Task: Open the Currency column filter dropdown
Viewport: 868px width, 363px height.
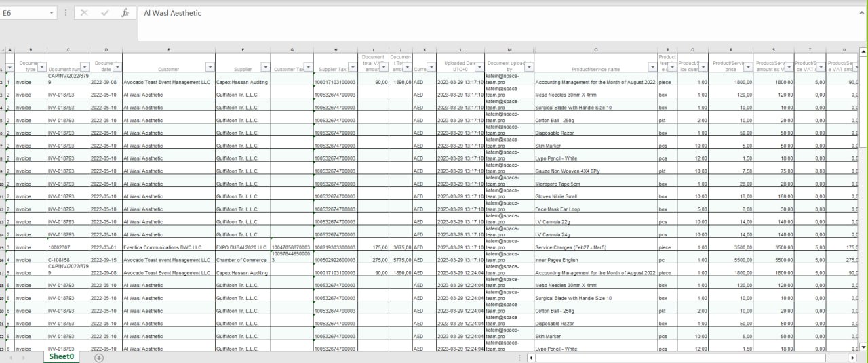Action: pos(430,67)
